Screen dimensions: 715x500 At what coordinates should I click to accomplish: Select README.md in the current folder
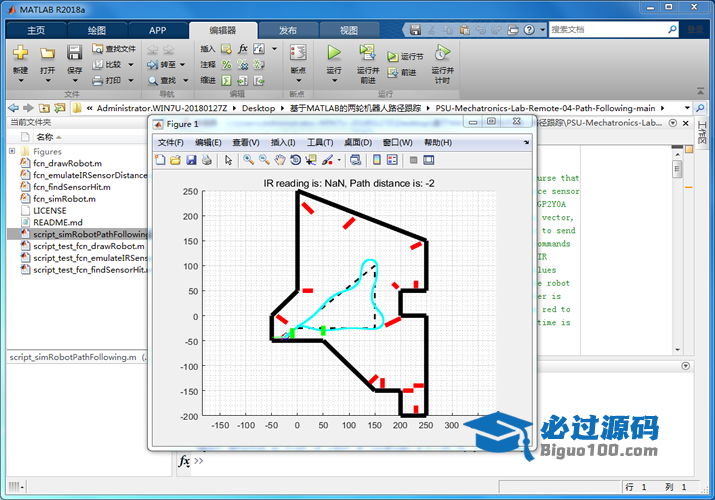coord(58,222)
